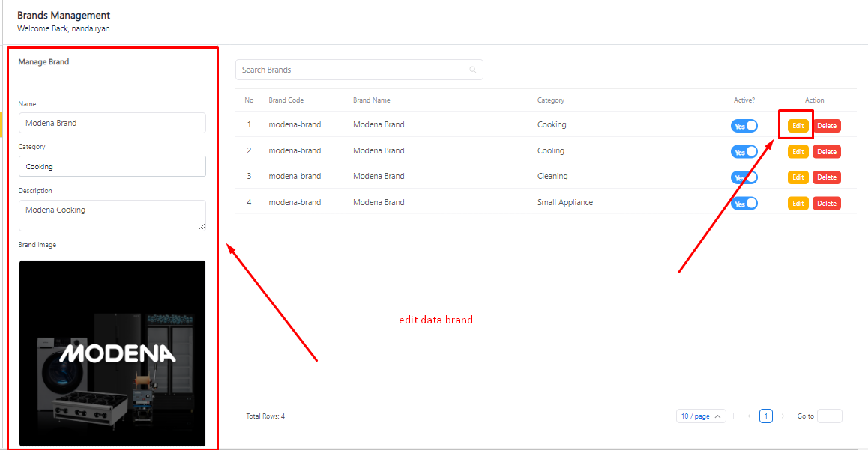The height and width of the screenshot is (450, 868).
Task: Select page 1 in pagination
Action: pos(765,416)
